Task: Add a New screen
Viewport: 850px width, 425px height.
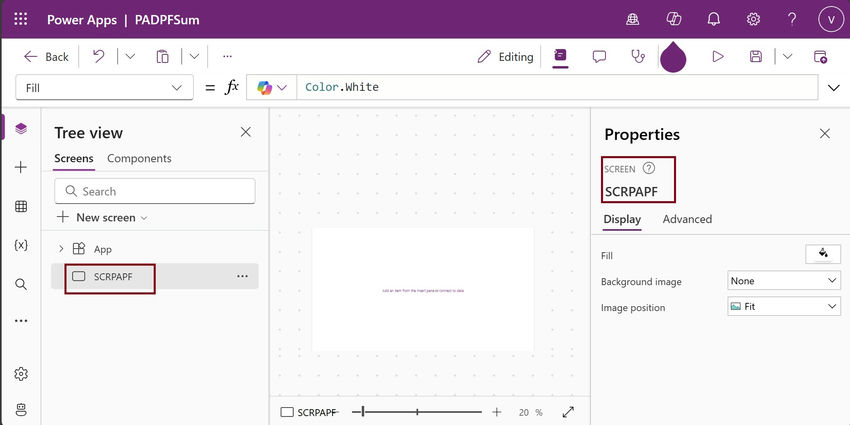Action: (102, 217)
